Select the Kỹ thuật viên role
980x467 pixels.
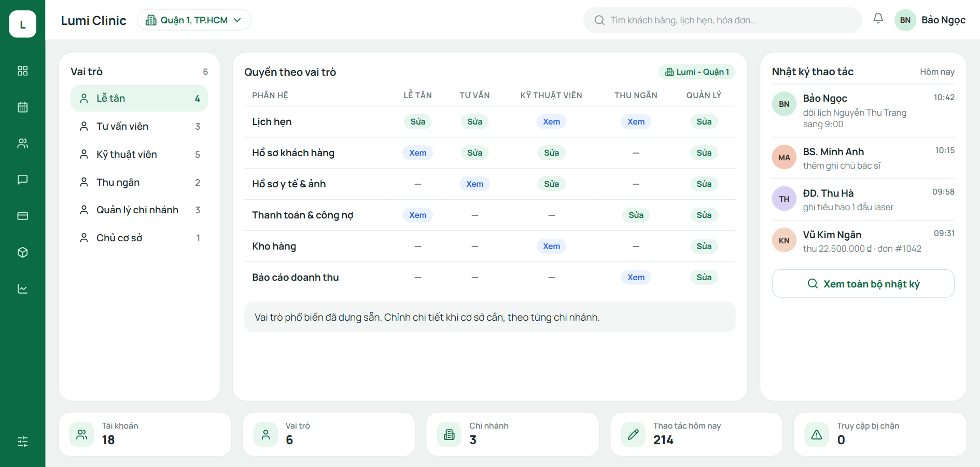click(139, 154)
